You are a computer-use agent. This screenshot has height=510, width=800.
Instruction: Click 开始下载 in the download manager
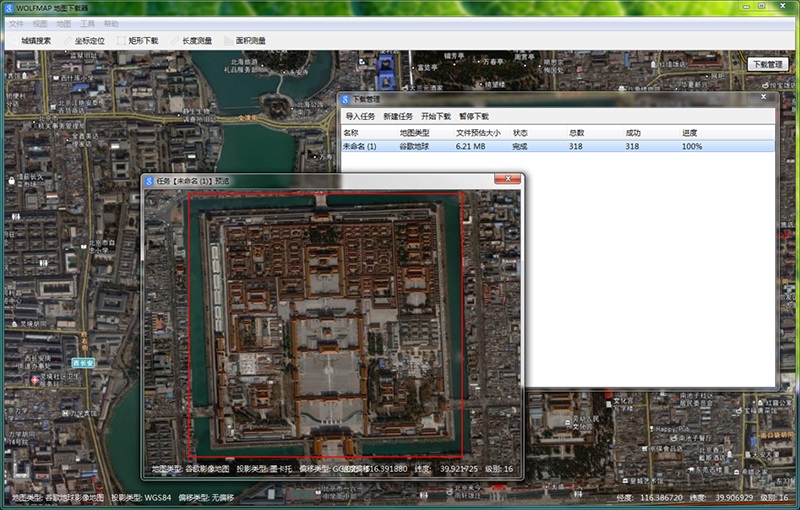coord(436,116)
